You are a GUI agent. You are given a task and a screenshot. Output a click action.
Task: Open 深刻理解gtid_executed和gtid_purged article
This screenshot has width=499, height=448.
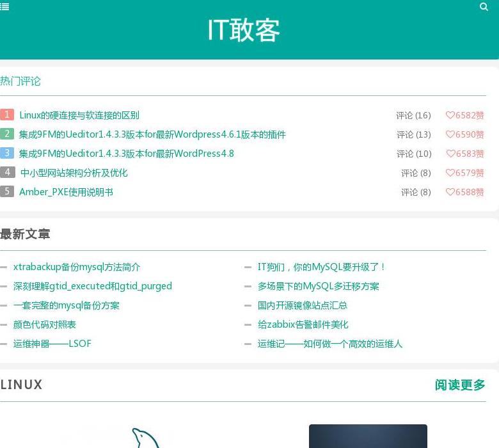point(93,286)
